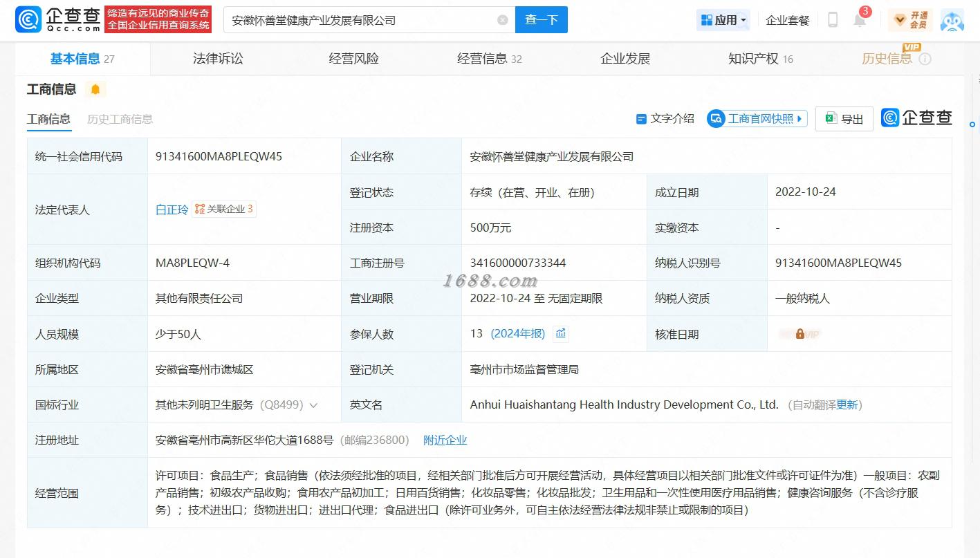The image size is (980, 558).
Task: Click 人员规模 value 少于50人
Action: [x=178, y=334]
